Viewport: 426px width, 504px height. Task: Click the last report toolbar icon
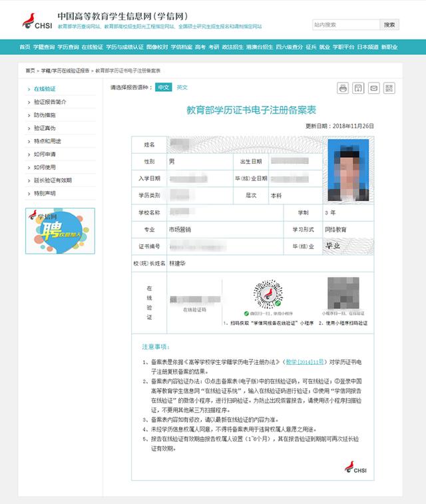pos(389,88)
